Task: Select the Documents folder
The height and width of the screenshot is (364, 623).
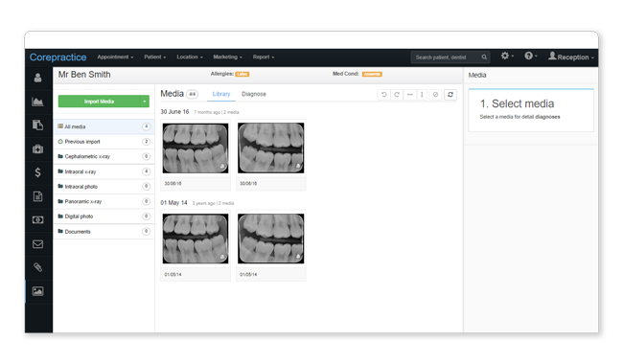Action: pyautogui.click(x=104, y=232)
